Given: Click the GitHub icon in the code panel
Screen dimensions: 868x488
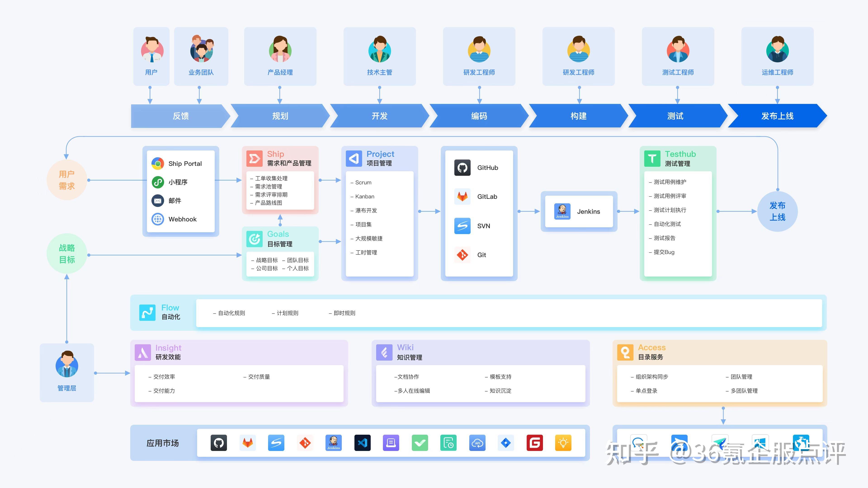Looking at the screenshot, I should click(x=462, y=167).
